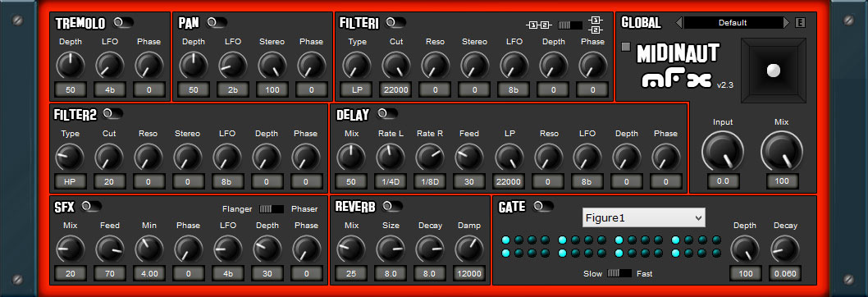Screen dimensions: 868x297
Task: Toggle the gate Slow/Fast slider switch
Action: (x=619, y=273)
